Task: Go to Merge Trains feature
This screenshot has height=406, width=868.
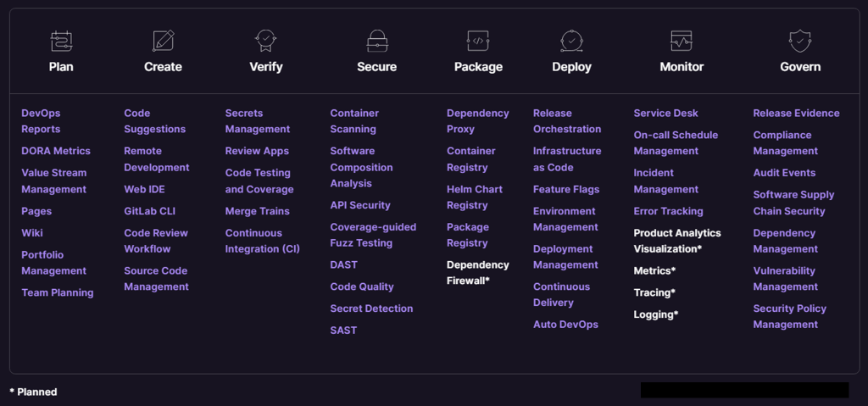Action: click(x=257, y=211)
